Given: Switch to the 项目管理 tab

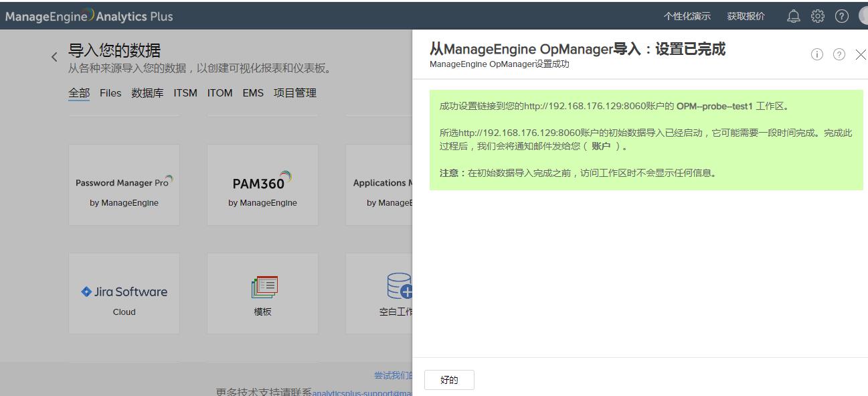Looking at the screenshot, I should (295, 93).
